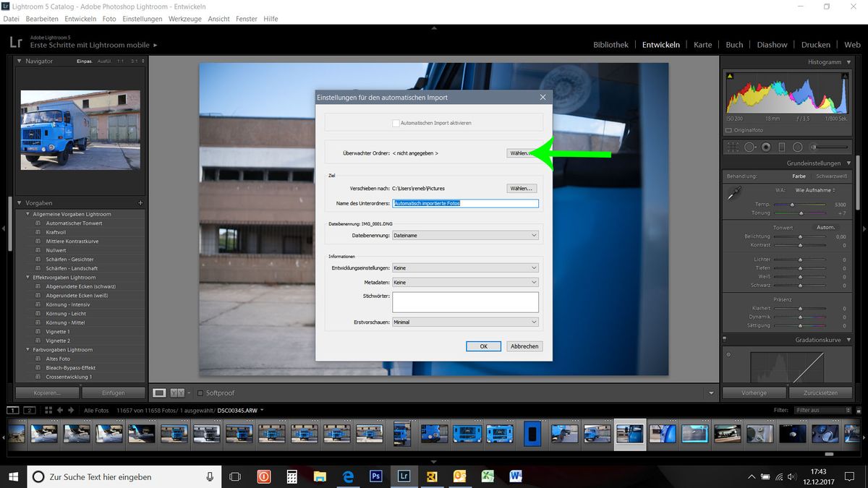Screen dimensions: 868x488
Task: Select Schwarzweiß treatment option
Action: (x=831, y=176)
